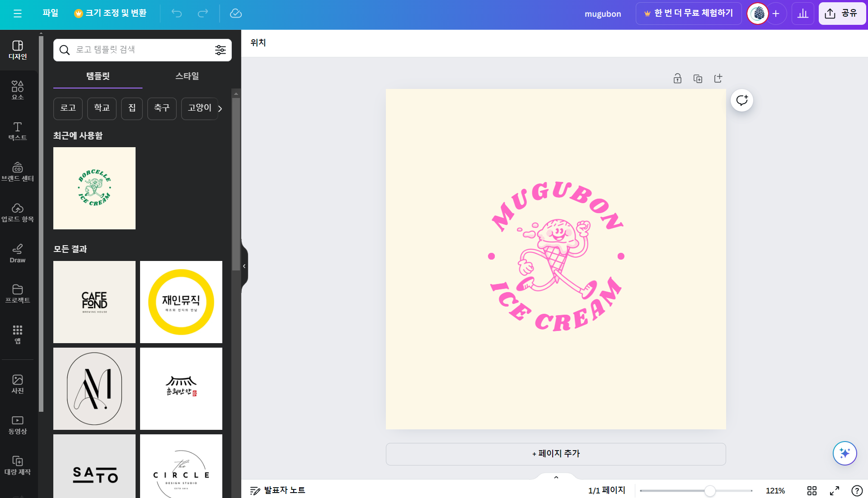The width and height of the screenshot is (868, 498).
Task: Click the 페이지 추가 (Add page) button
Action: coord(555,454)
